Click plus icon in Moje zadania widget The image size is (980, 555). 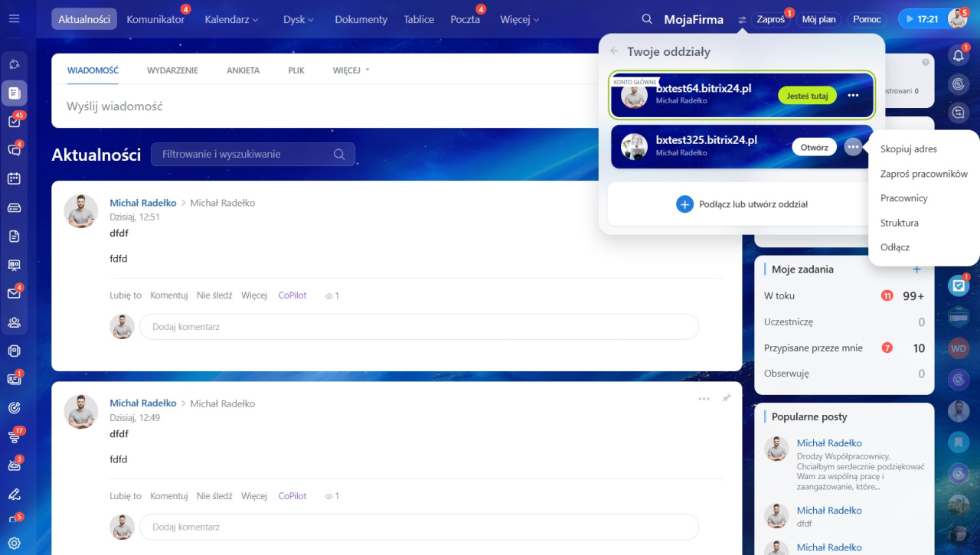(x=917, y=269)
